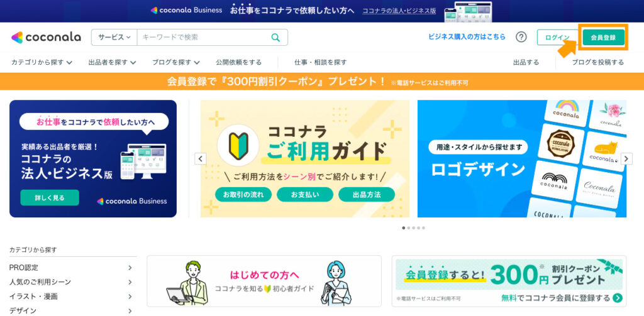Open 仕事・相談を探す menu item
Screen dimensions: 644x316
click(320, 62)
